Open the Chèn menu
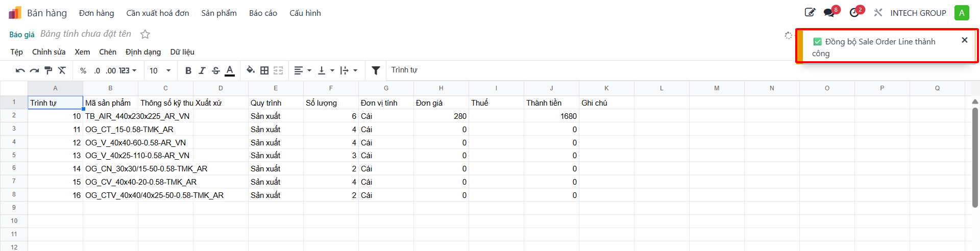 108,52
